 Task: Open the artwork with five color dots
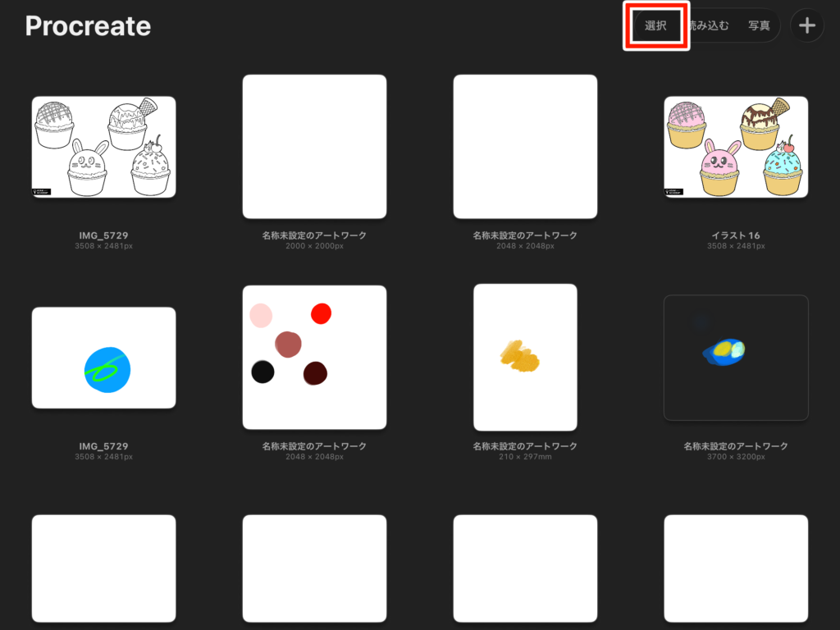(x=314, y=358)
